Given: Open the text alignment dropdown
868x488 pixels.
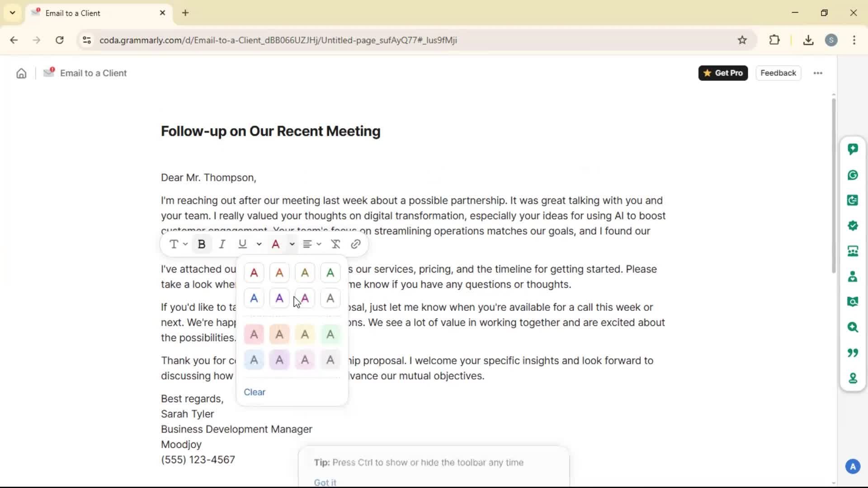Looking at the screenshot, I should point(311,244).
